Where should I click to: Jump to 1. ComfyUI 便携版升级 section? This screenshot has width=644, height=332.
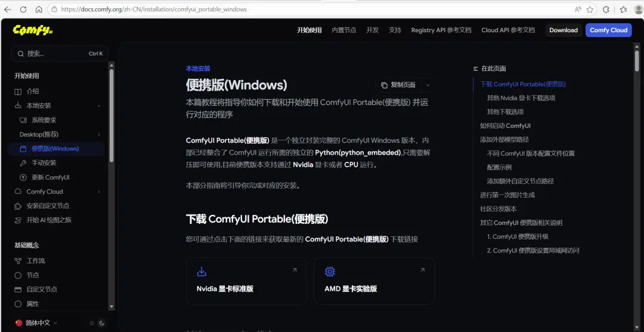pos(518,236)
